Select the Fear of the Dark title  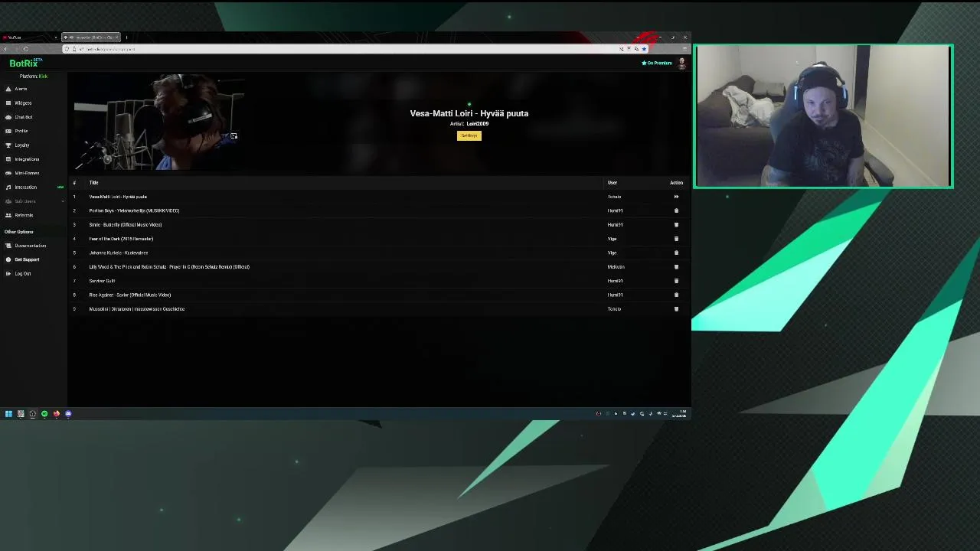[x=121, y=239]
